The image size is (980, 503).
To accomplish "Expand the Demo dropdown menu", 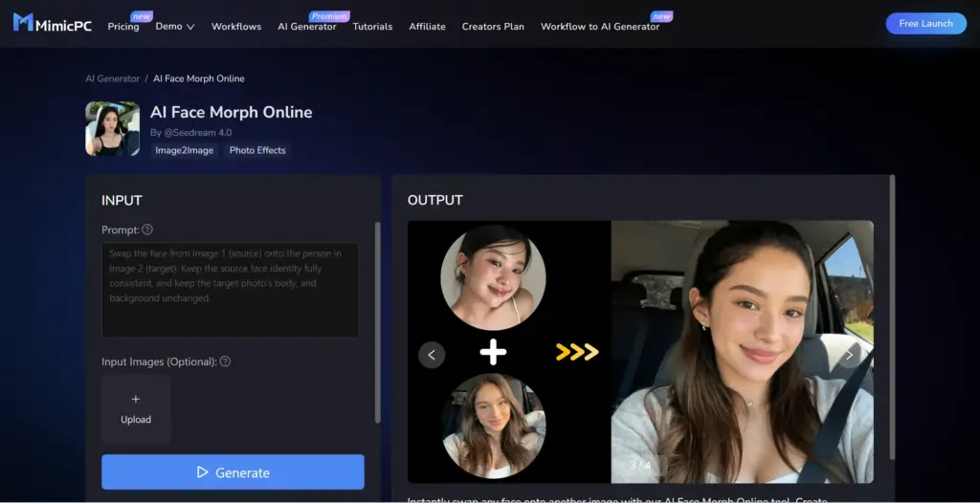I will (x=174, y=27).
